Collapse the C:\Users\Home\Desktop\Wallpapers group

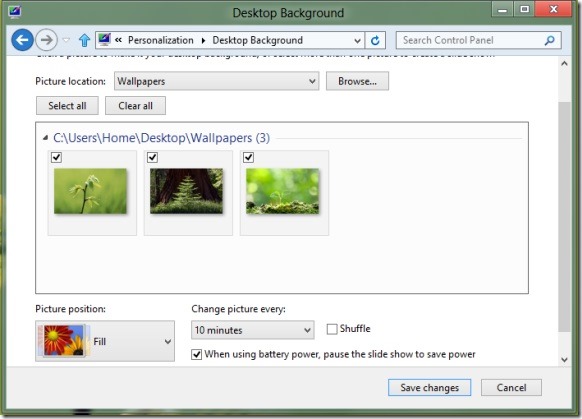[x=45, y=138]
